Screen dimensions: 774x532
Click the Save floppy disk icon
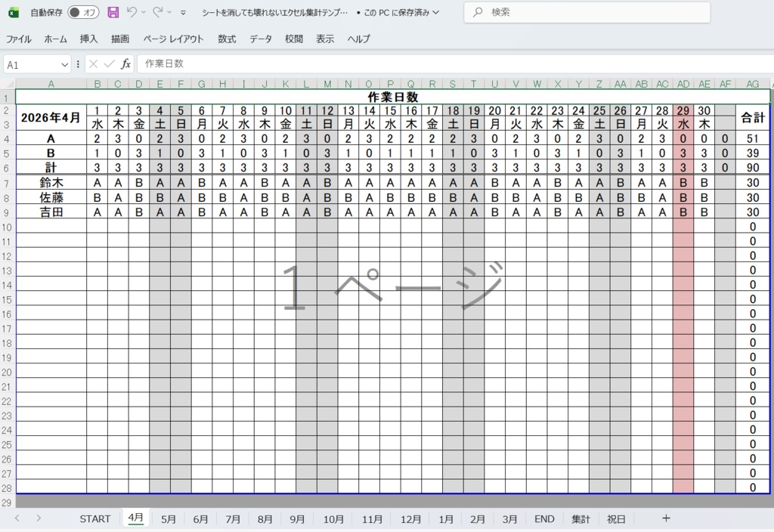113,12
